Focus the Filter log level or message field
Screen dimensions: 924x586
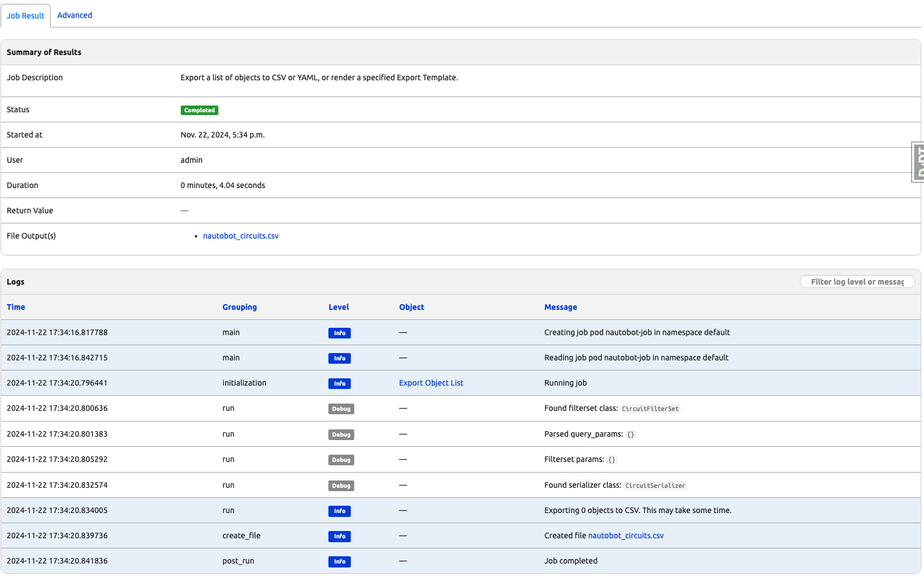(857, 282)
